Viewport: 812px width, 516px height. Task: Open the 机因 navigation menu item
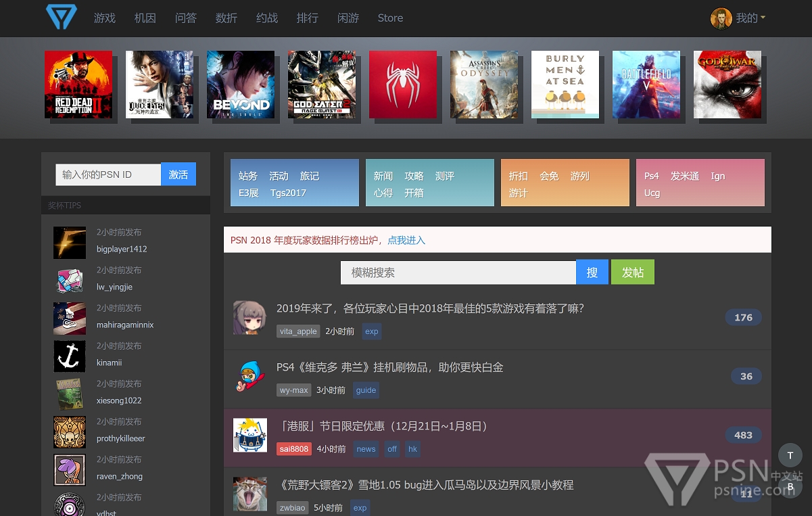click(145, 18)
